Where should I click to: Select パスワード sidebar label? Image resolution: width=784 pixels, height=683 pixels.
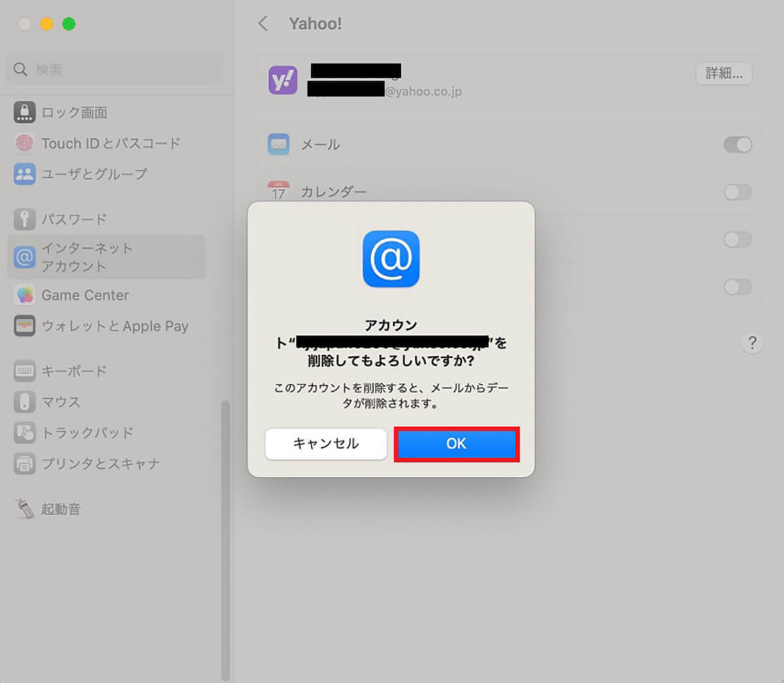[x=74, y=219]
